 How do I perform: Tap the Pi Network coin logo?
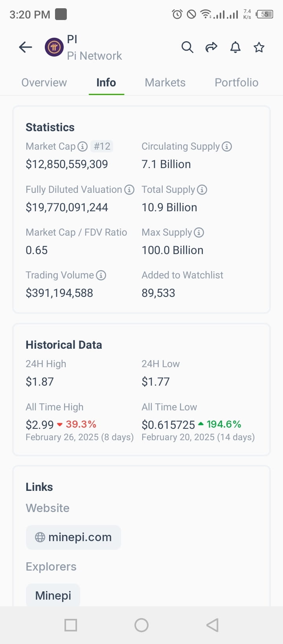54,48
